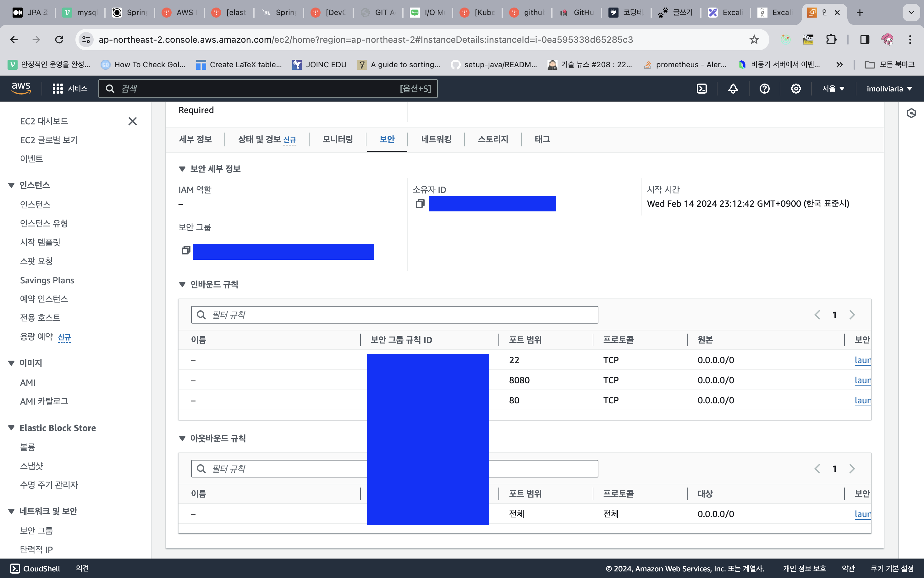The image size is (924, 578).
Task: Copy the security group ID with copy icon
Action: coord(186,250)
